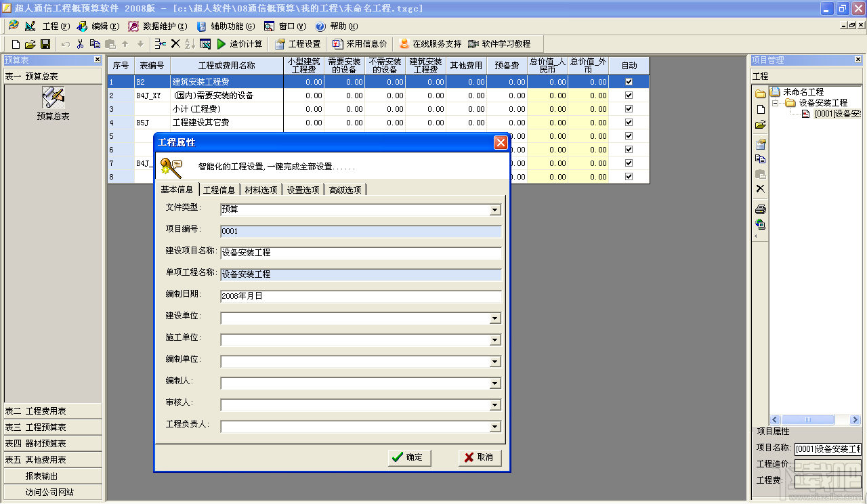
Task: Toggle 自动 checkbox for 小计(工程费) row
Action: tap(629, 109)
